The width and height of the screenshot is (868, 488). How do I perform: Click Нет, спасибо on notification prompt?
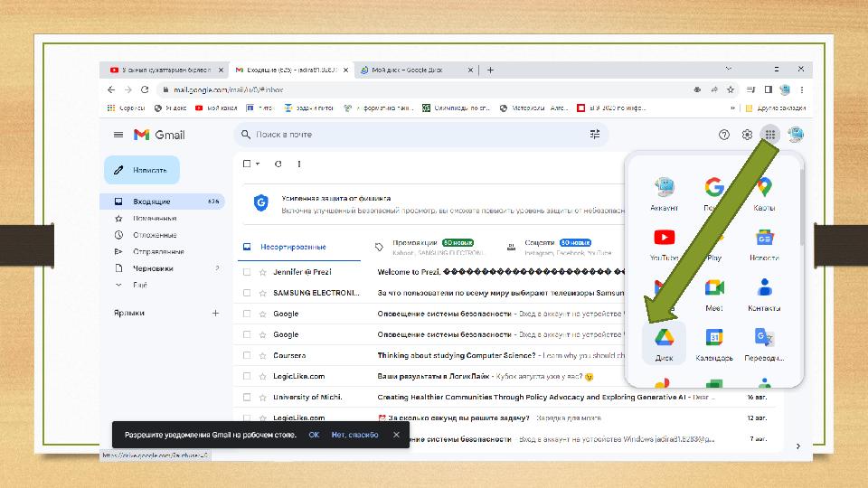(x=354, y=435)
